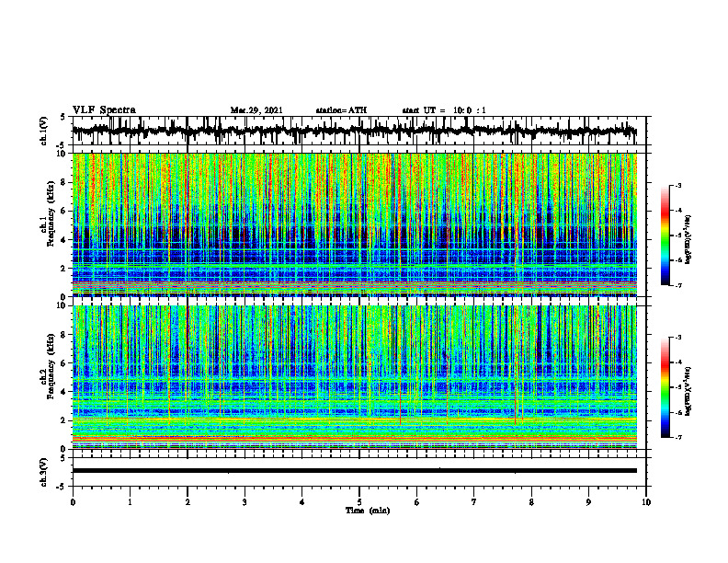Click ch.1 frequency tick label "6"
Viewport: 728px width, 563px height.
(x=63, y=211)
